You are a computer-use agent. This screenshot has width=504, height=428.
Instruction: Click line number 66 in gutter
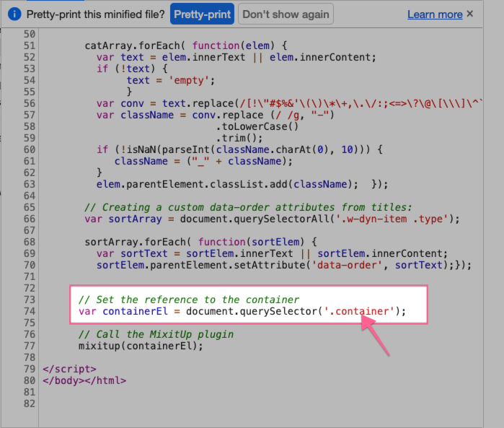click(x=30, y=219)
